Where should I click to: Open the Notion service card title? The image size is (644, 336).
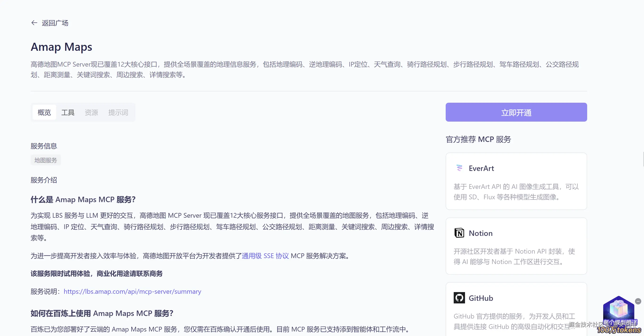[481, 233]
